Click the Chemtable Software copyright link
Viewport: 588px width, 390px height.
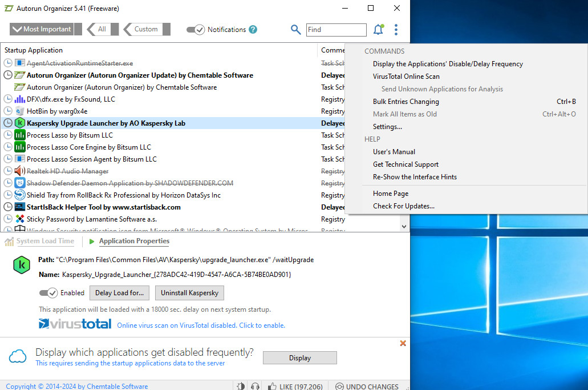(x=77, y=386)
